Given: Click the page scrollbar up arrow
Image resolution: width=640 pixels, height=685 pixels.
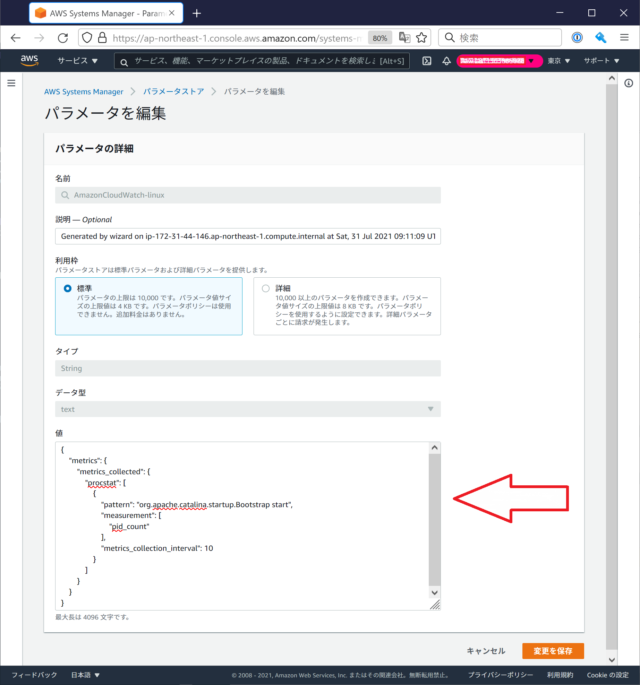Looking at the screenshot, I should point(612,78).
